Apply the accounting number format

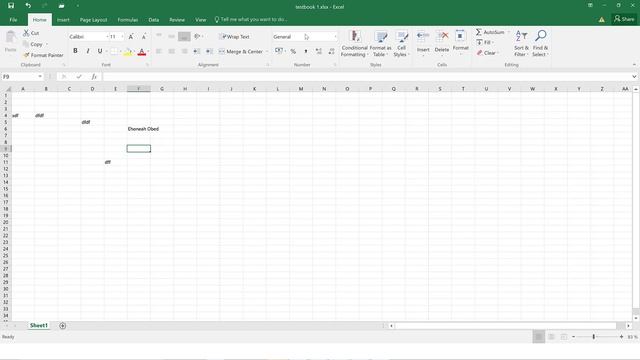279,51
